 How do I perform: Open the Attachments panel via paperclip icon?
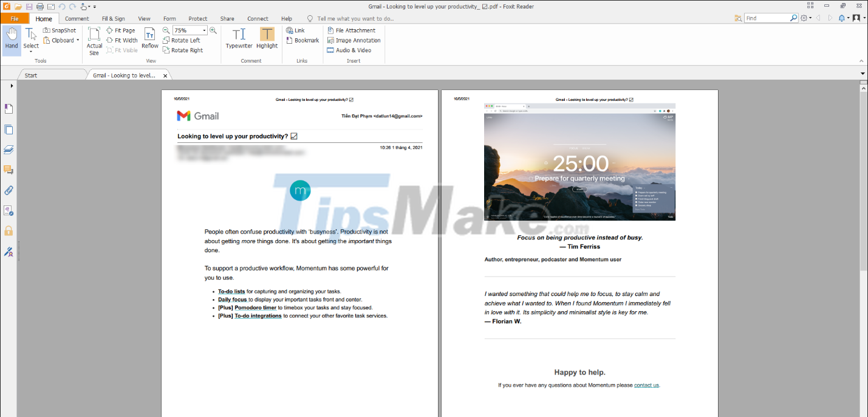click(x=9, y=190)
